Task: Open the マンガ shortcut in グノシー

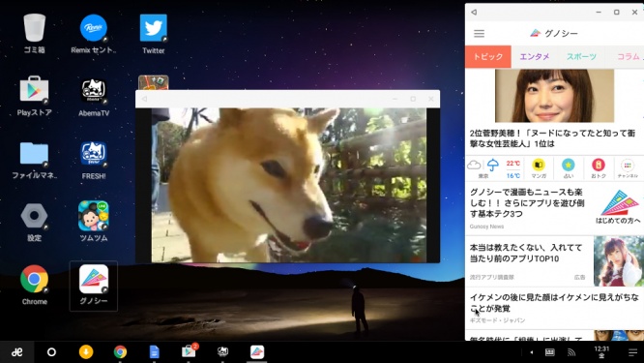Action: (539, 168)
